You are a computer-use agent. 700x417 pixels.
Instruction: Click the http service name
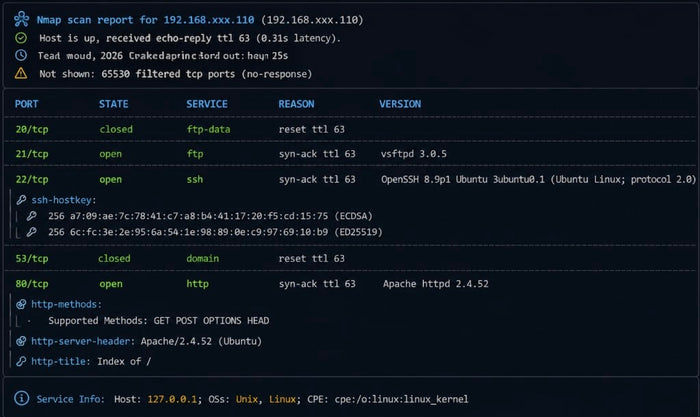tap(197, 284)
